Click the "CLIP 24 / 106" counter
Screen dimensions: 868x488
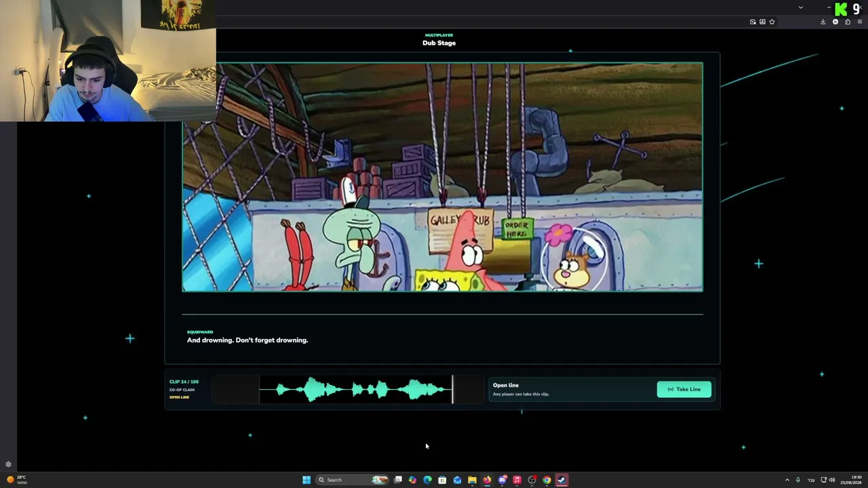pyautogui.click(x=184, y=382)
